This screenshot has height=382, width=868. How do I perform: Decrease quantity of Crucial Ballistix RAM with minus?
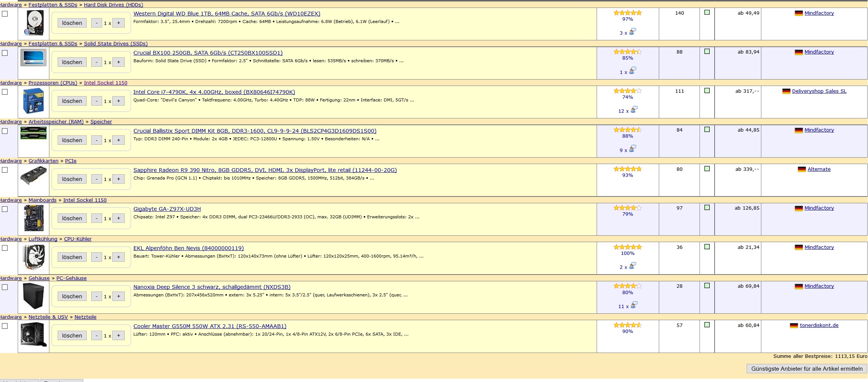coord(96,140)
